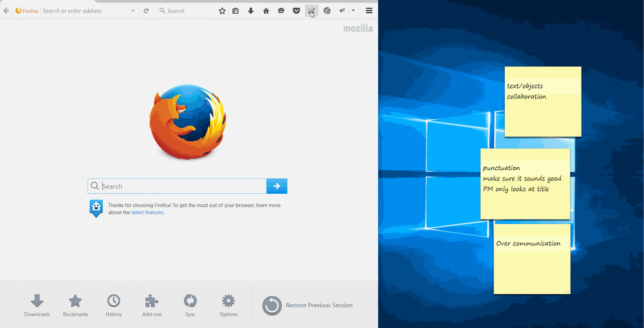Click the highlighted note-and-pencil toolbar icon
Screen dimensions: 644x328
312,11
